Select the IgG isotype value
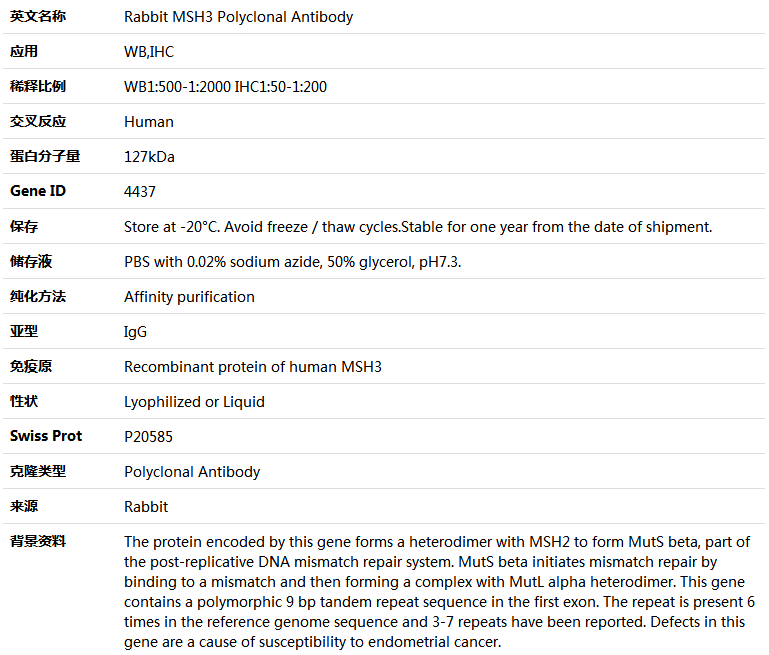 pyautogui.click(x=135, y=332)
